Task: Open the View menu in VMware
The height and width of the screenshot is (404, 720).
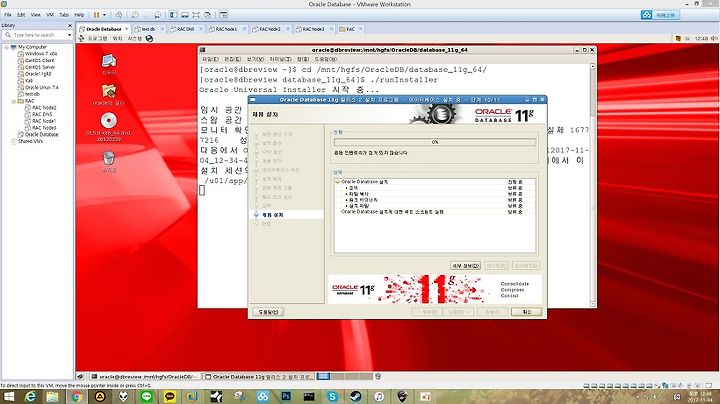Action: (35, 15)
